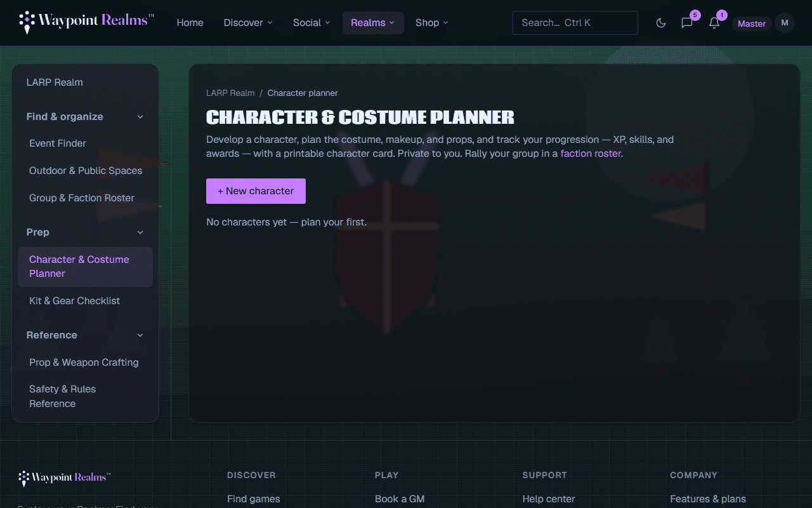This screenshot has width=812, height=508.
Task: Click the footer Waypoint Realms logo
Action: (x=65, y=478)
